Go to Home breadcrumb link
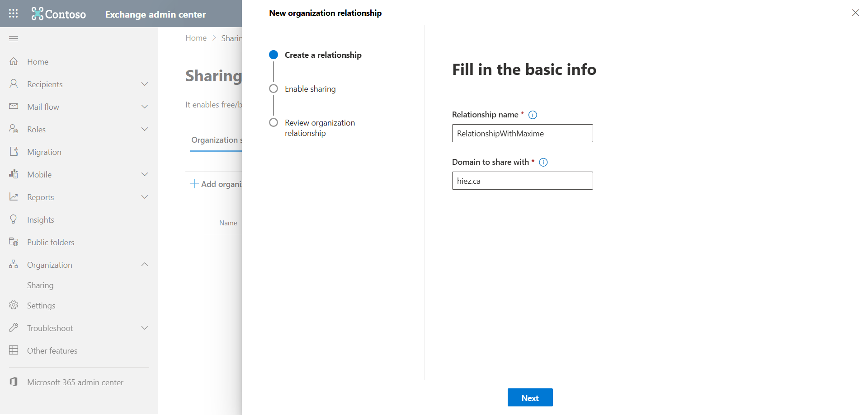 196,38
